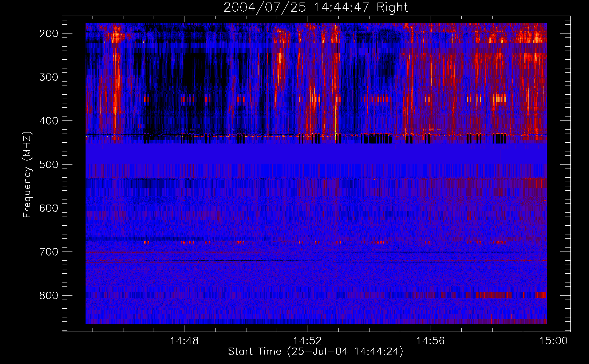Click the 200 frequency tick label

pos(49,33)
